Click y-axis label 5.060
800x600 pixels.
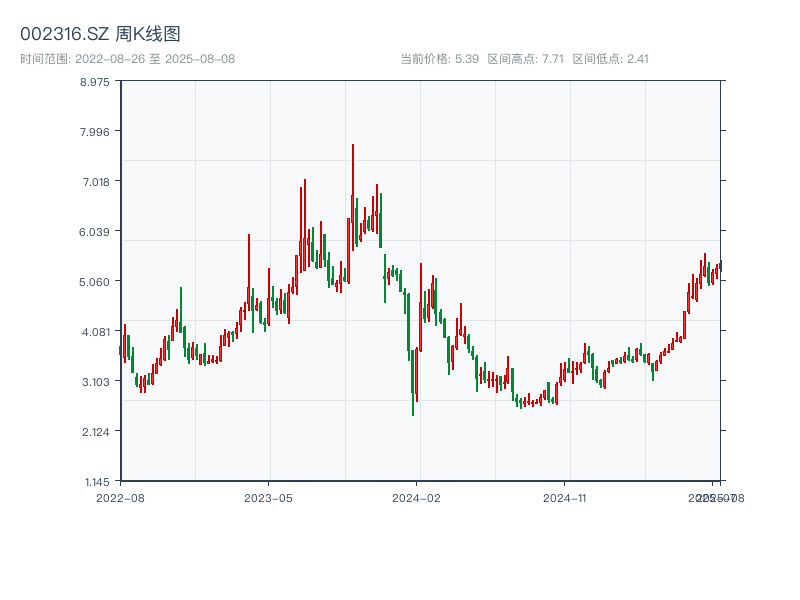(x=94, y=282)
